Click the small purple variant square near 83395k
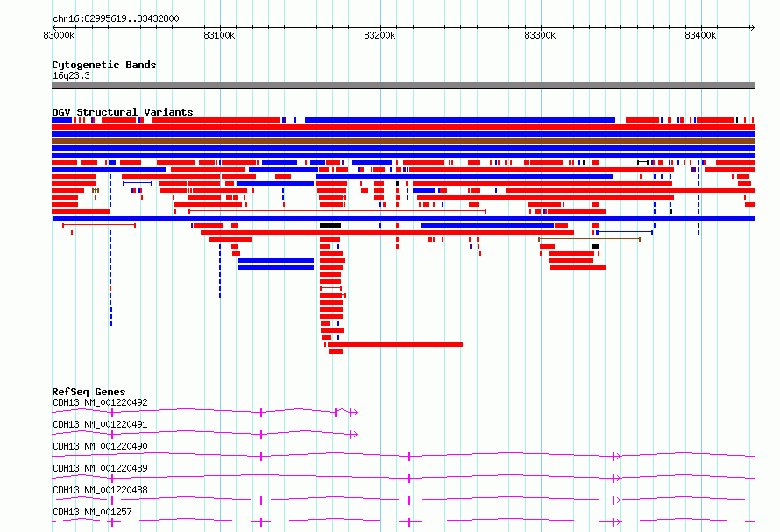This screenshot has width=780, height=532. pos(694,169)
